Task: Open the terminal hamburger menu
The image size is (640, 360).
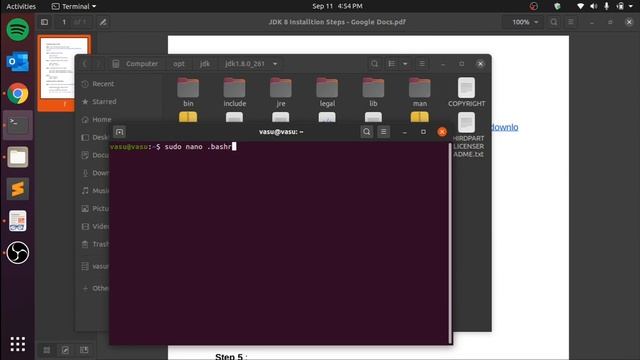Action: coord(384,132)
